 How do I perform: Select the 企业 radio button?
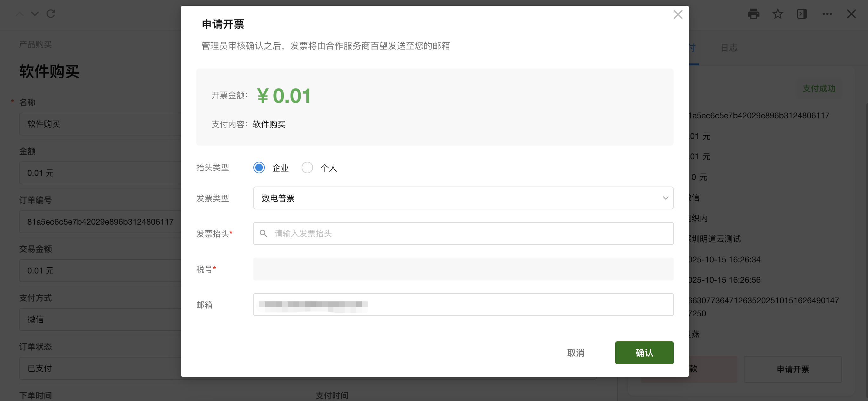(x=259, y=167)
